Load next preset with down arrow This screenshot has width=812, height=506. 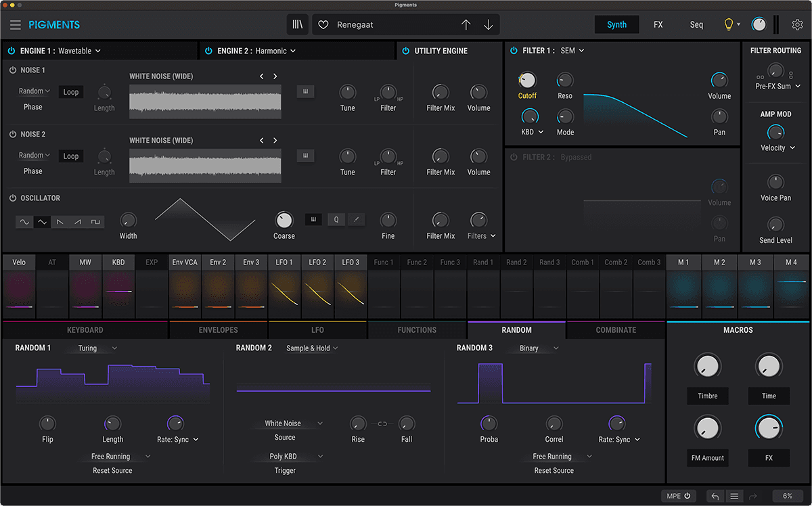[x=488, y=25]
